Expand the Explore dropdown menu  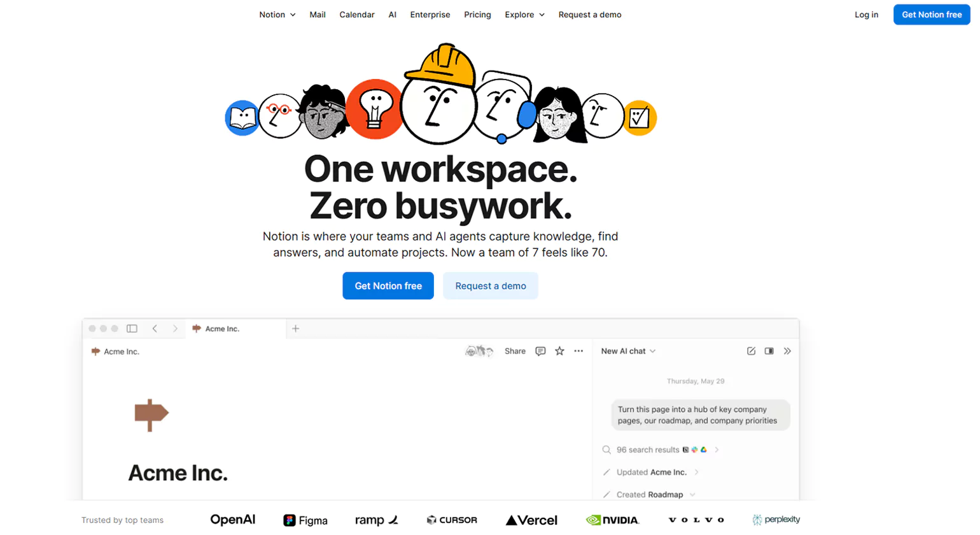(524, 15)
